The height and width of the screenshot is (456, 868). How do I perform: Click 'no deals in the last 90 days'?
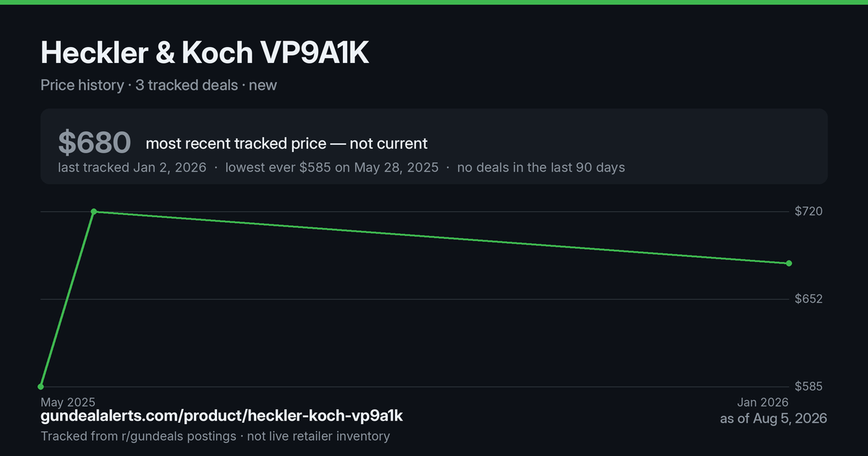coord(541,167)
